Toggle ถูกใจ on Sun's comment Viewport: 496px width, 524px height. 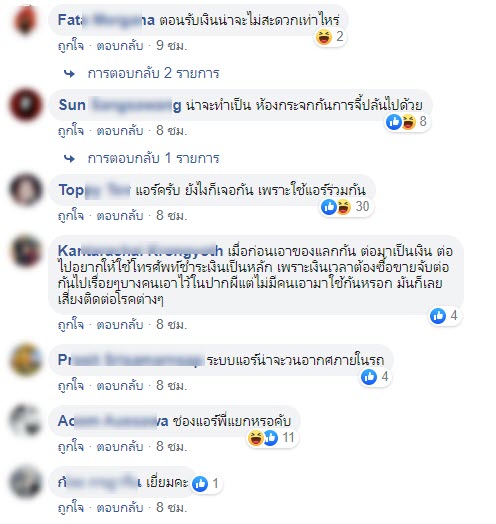71,131
